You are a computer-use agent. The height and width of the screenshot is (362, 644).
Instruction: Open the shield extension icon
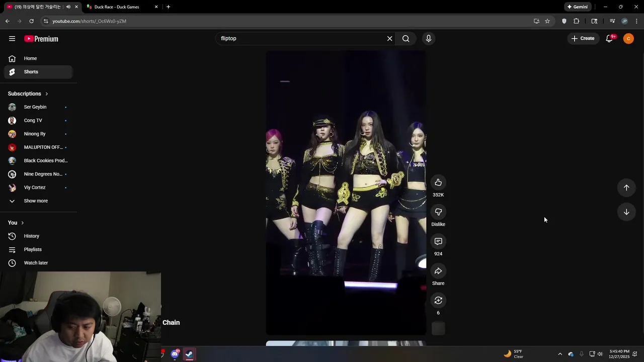pos(564,21)
